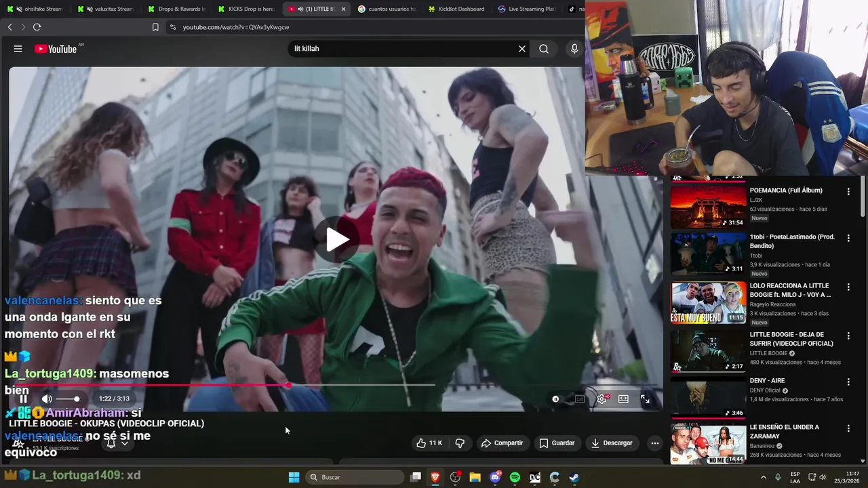Mute the video with the speaker icon
This screenshot has height=488, width=868.
pyautogui.click(x=47, y=399)
